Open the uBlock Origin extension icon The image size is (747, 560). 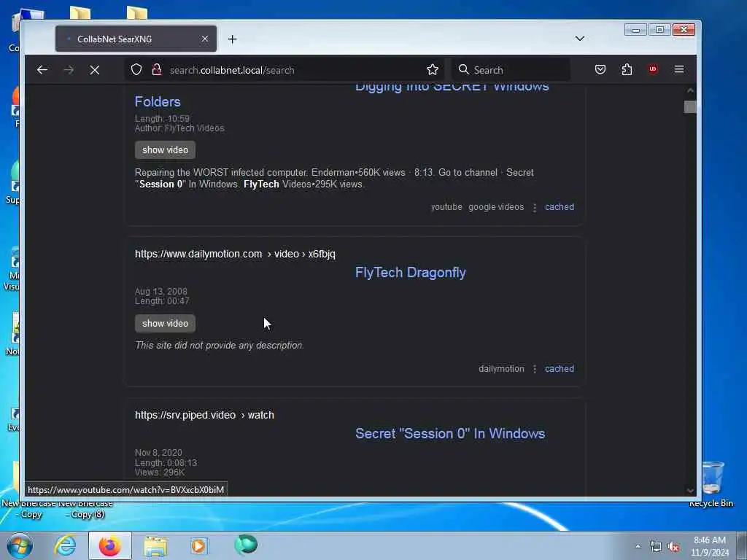[x=653, y=69]
